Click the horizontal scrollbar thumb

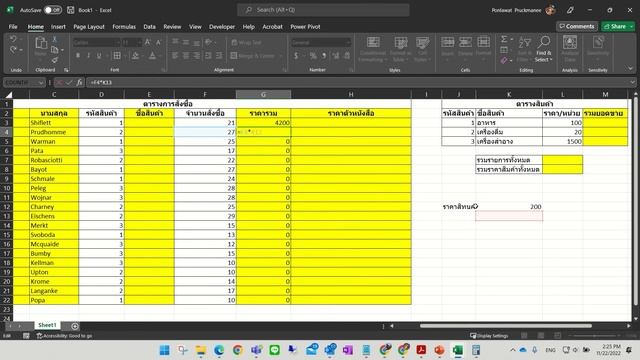506,326
